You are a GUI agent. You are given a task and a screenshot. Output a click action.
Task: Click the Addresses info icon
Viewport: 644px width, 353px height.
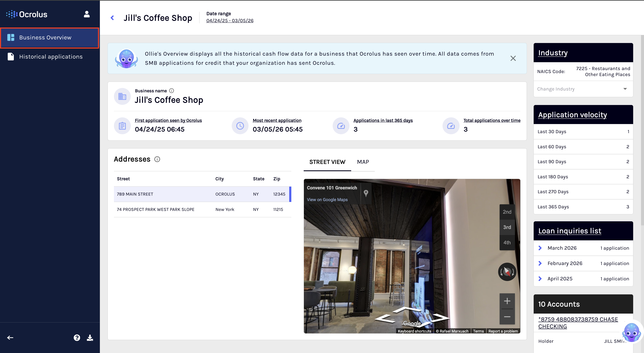pyautogui.click(x=157, y=159)
